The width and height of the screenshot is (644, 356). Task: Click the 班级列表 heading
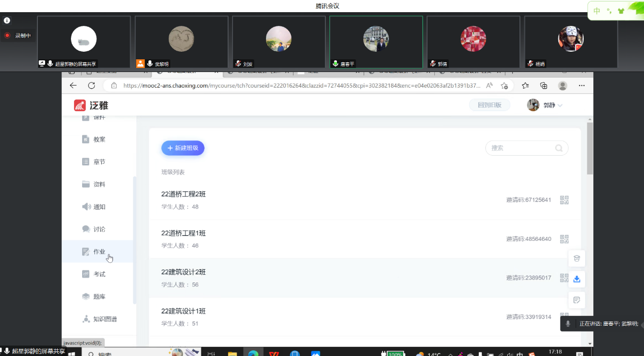(x=173, y=172)
